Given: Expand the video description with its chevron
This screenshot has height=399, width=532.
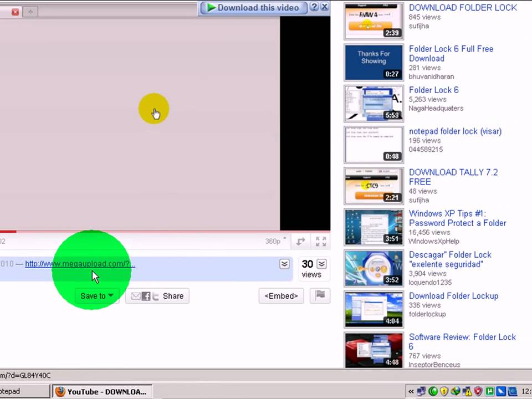Looking at the screenshot, I should click(x=284, y=264).
